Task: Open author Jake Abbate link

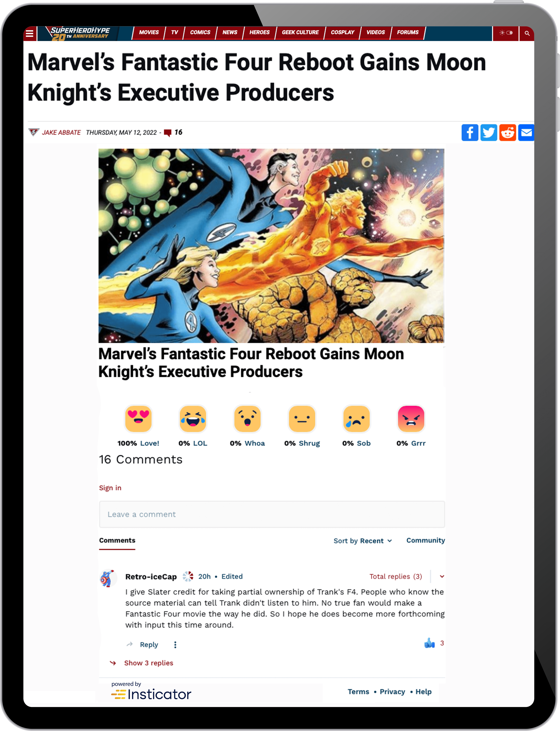Action: click(61, 133)
